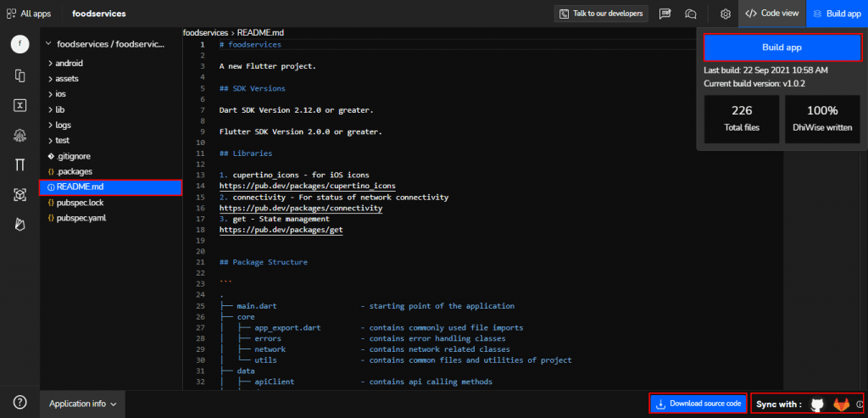Click the blue Build app button

(782, 47)
